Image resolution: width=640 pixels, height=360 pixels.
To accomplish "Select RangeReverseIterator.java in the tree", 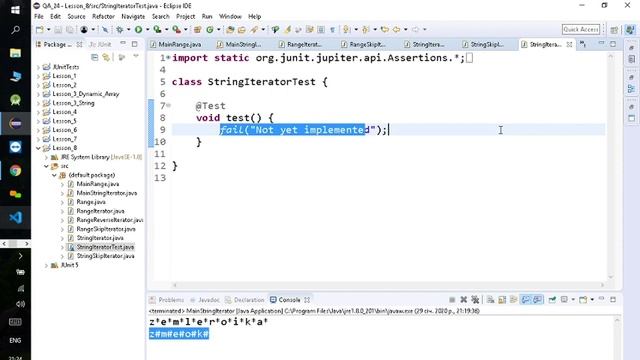I will [x=109, y=220].
